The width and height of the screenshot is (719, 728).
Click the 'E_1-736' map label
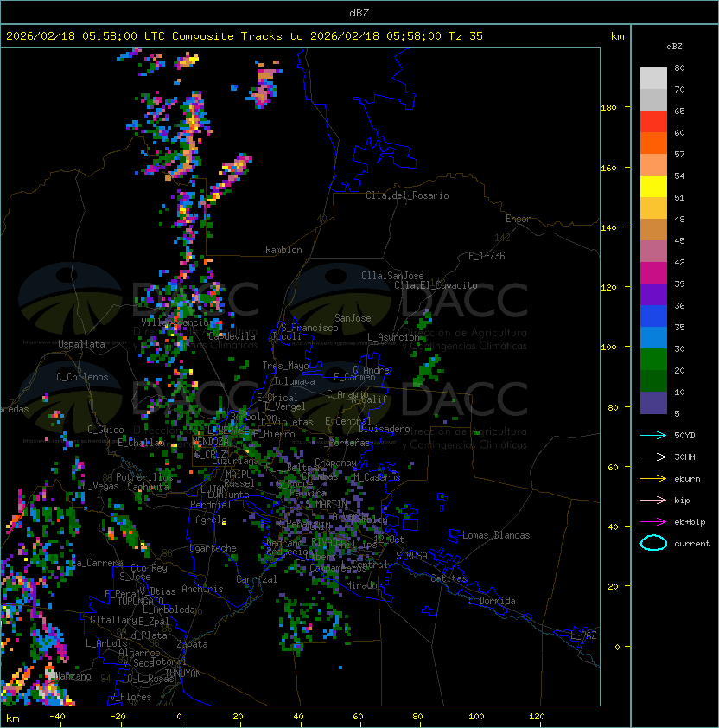click(487, 256)
